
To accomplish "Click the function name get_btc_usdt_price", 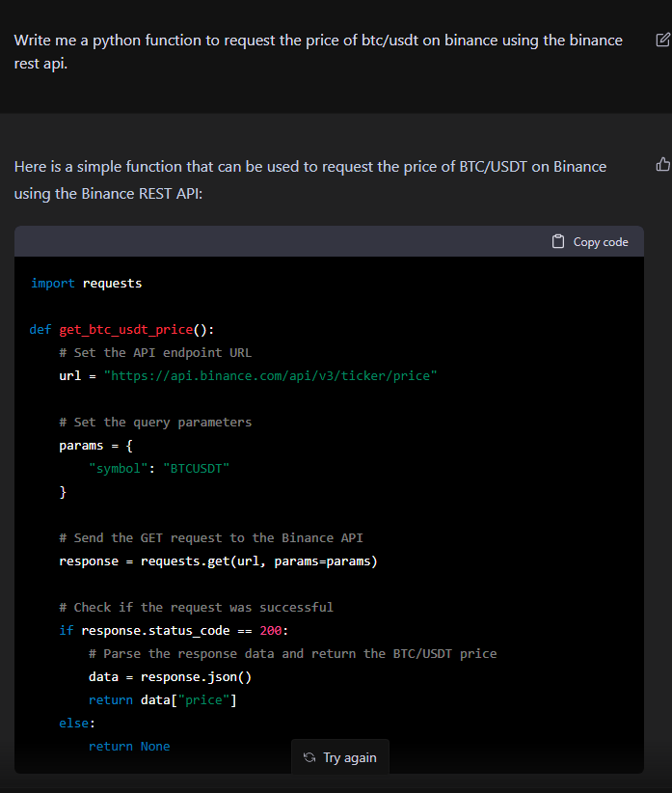I will 125,330.
